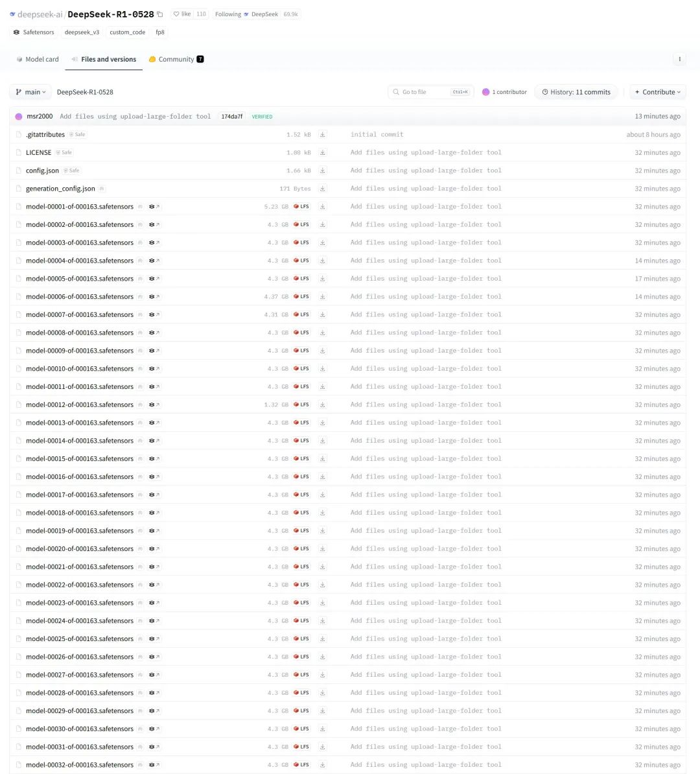Open safetensors viewer icon for model-00002

(154, 224)
